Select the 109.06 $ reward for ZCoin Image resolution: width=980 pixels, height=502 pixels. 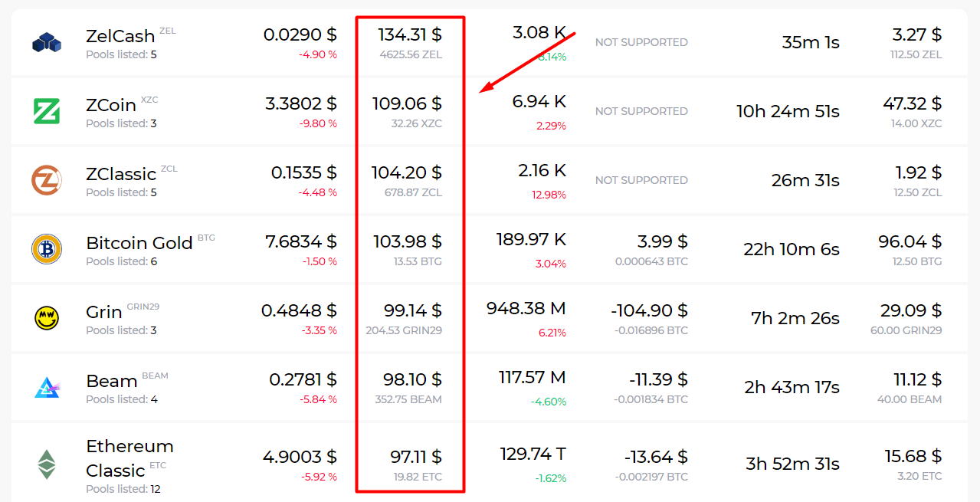[407, 103]
